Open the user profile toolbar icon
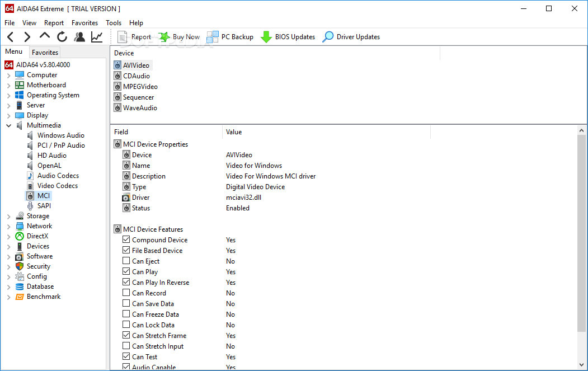 (79, 37)
